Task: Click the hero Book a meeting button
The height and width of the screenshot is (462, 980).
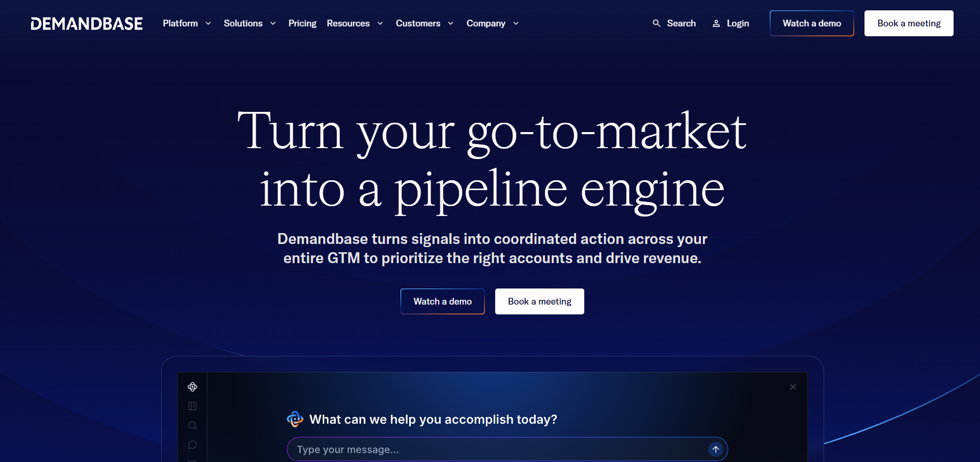Action: [540, 301]
